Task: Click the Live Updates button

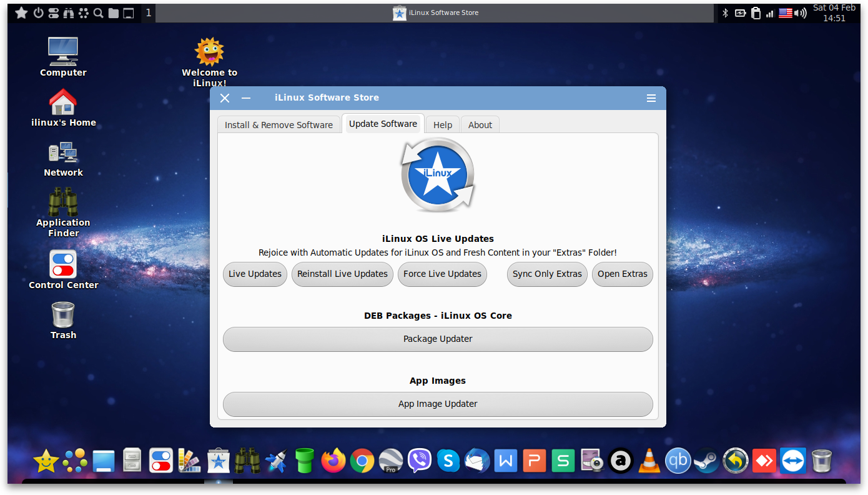Action: point(255,274)
